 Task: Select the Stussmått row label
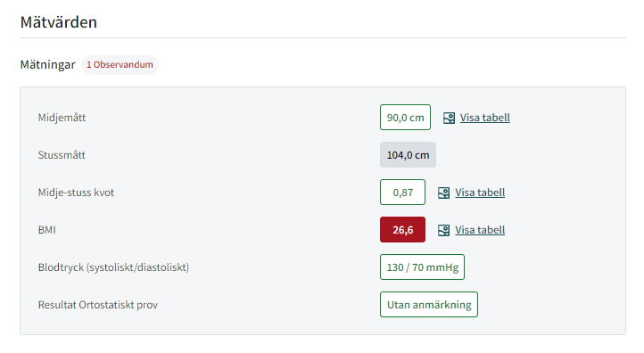point(62,155)
